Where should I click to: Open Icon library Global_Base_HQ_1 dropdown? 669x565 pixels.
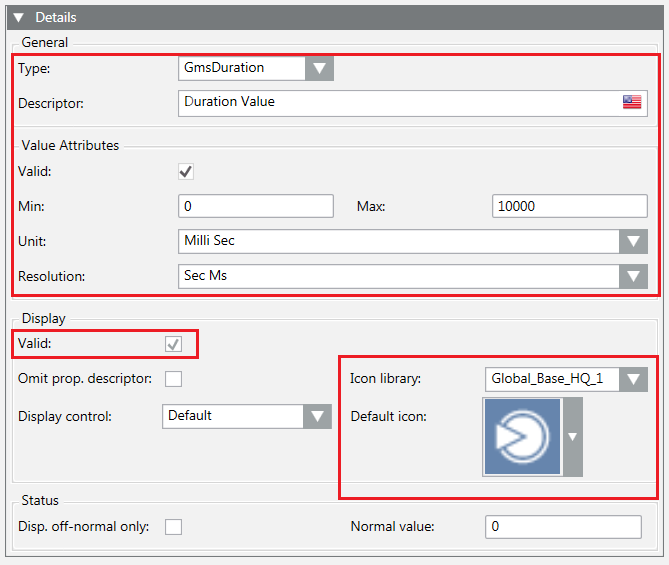[633, 379]
